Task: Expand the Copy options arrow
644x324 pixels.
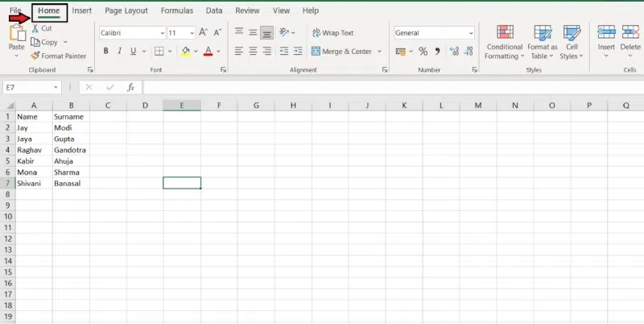Action: 65,42
